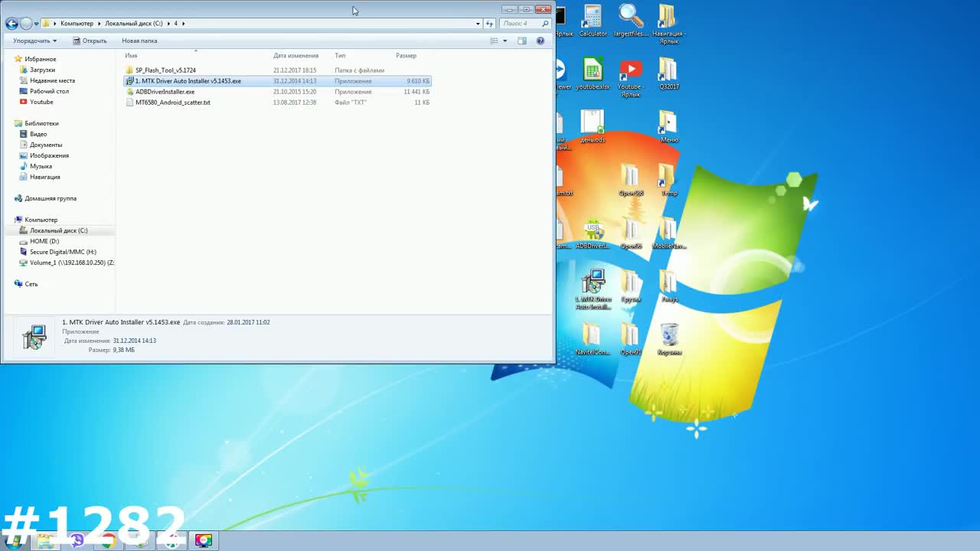980x551 pixels.
Task: Select the Q32017 desktop folder
Action: click(x=668, y=74)
